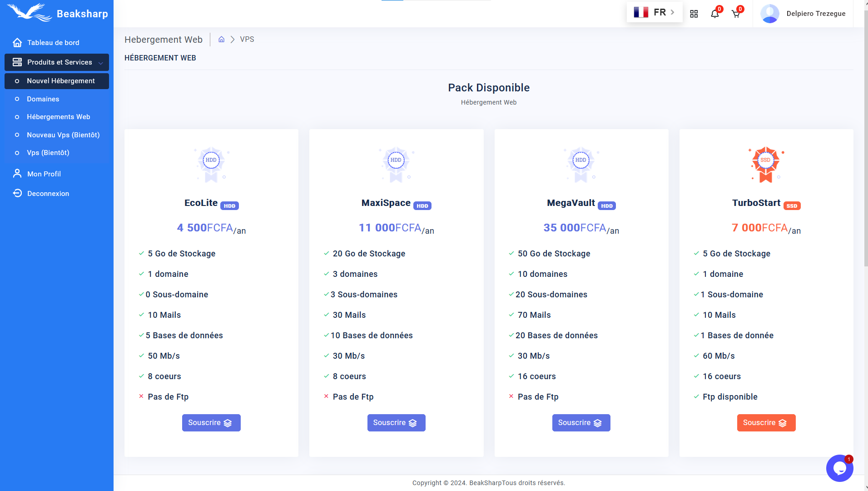The height and width of the screenshot is (491, 868).
Task: Open the shopping cart icon
Action: click(736, 14)
